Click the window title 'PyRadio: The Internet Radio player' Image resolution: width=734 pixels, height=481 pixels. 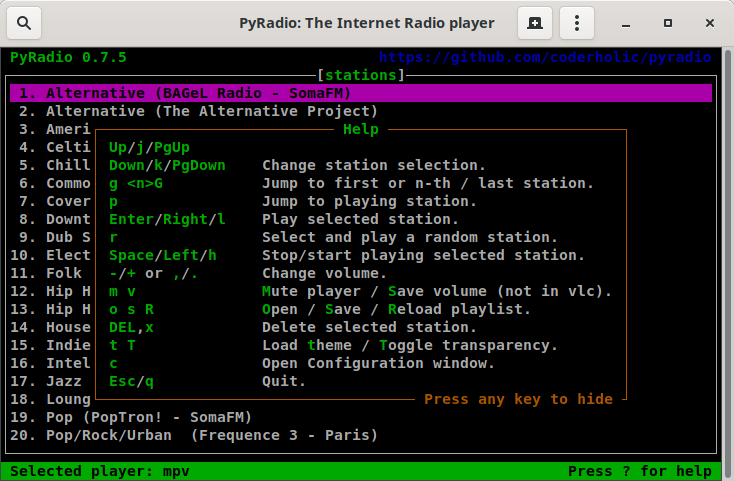pos(367,23)
